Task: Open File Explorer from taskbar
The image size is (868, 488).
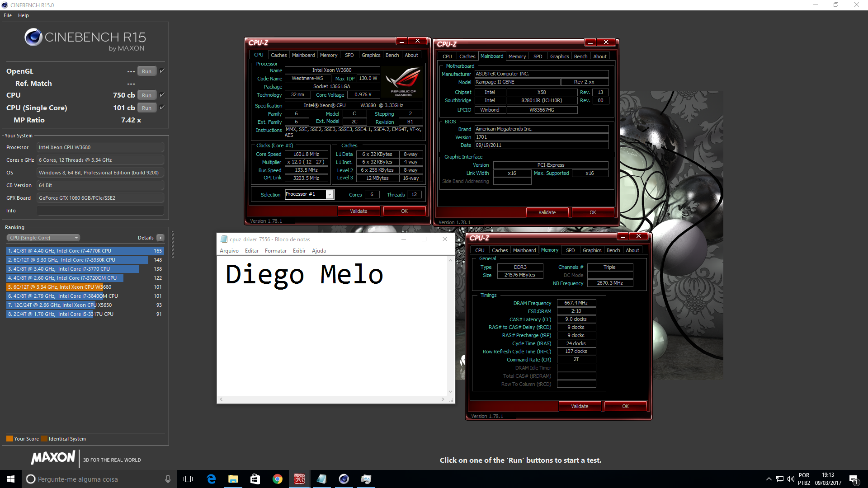Action: [x=233, y=479]
